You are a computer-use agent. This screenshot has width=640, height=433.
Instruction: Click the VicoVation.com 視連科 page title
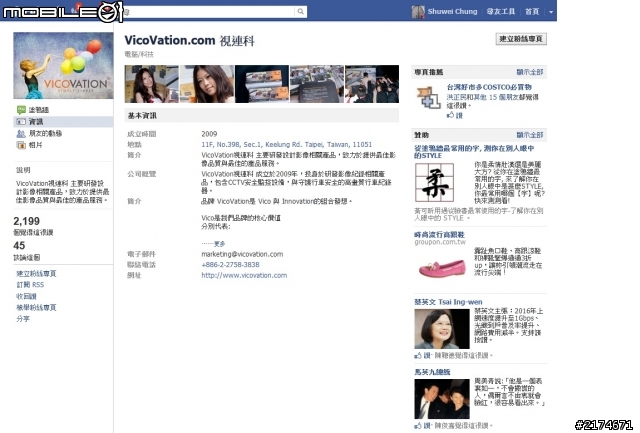coord(189,40)
